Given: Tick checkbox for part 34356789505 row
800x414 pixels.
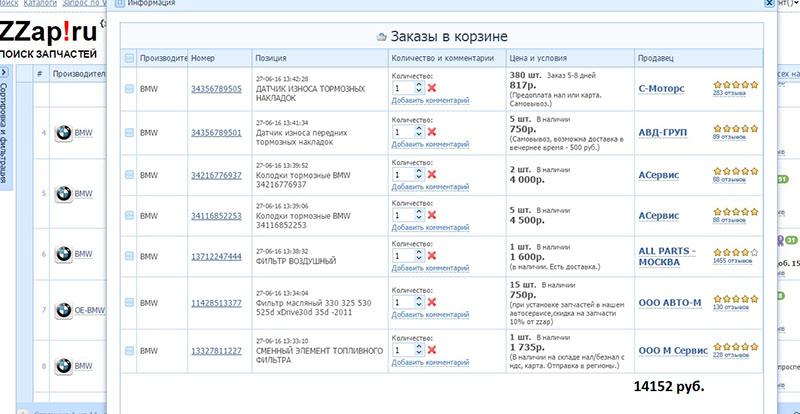Looking at the screenshot, I should 130,89.
